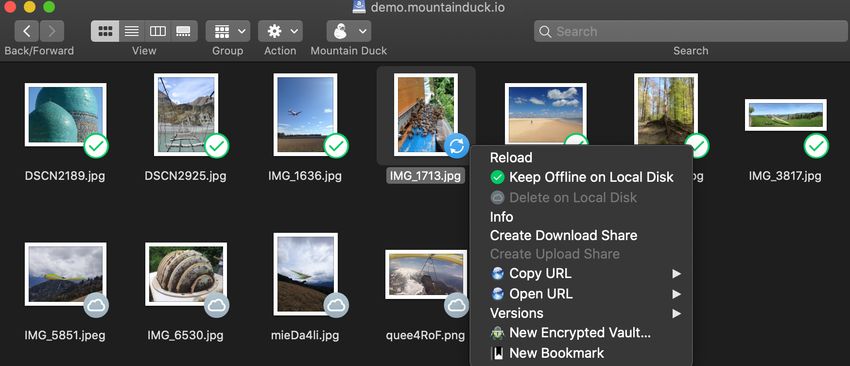Open the Mountain Duck toolbar menu
Screen dimensions: 850x366
point(349,31)
